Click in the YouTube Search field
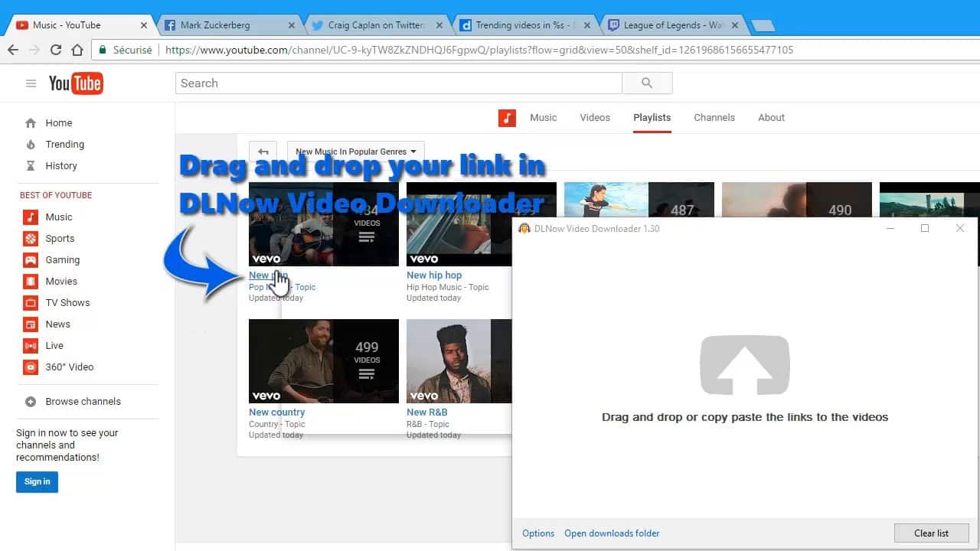The width and height of the screenshot is (980, 551). (x=398, y=83)
